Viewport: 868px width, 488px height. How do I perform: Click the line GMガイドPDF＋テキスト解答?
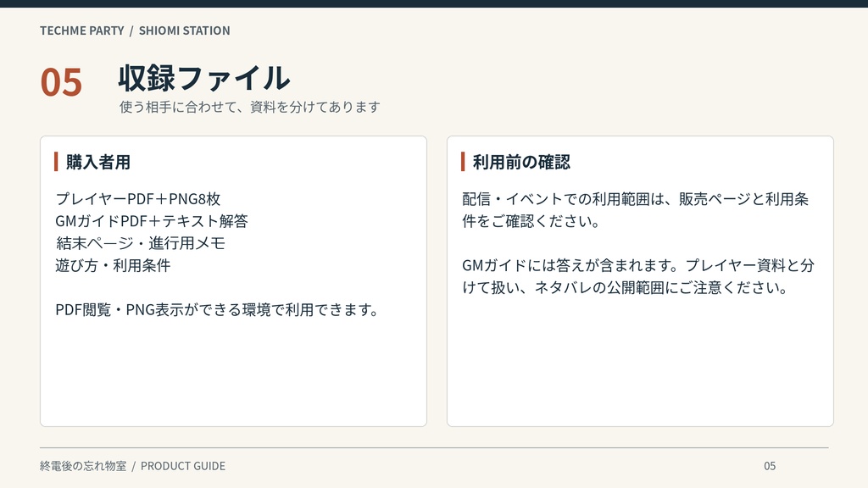point(152,221)
